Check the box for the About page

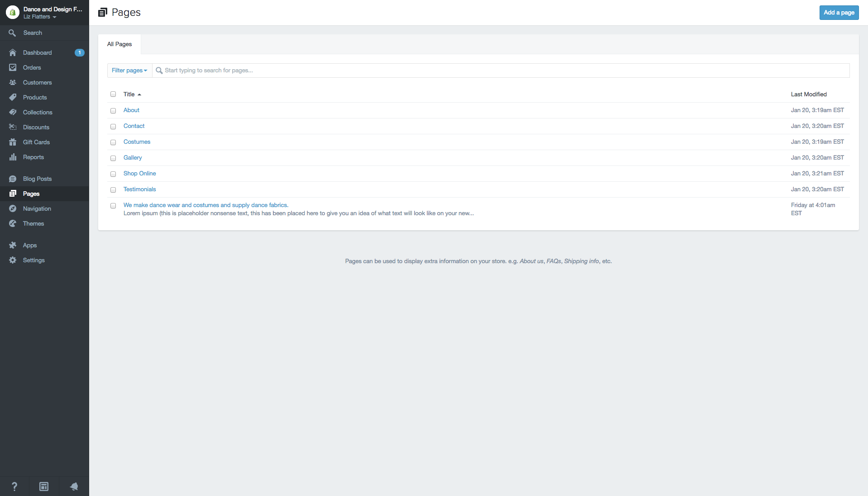click(x=113, y=111)
